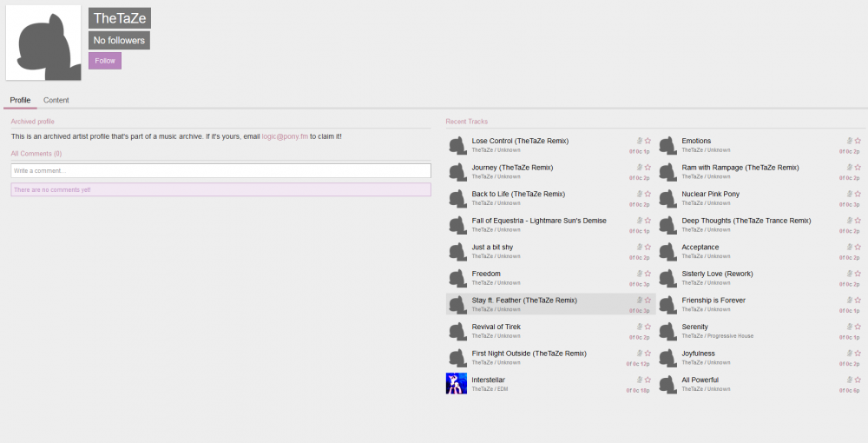Viewport: 868px width, 443px height.
Task: Select the Profile tab
Action: click(x=20, y=101)
